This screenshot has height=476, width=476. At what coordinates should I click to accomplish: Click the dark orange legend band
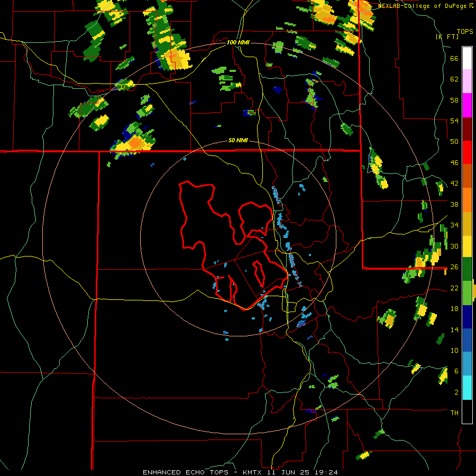467,176
